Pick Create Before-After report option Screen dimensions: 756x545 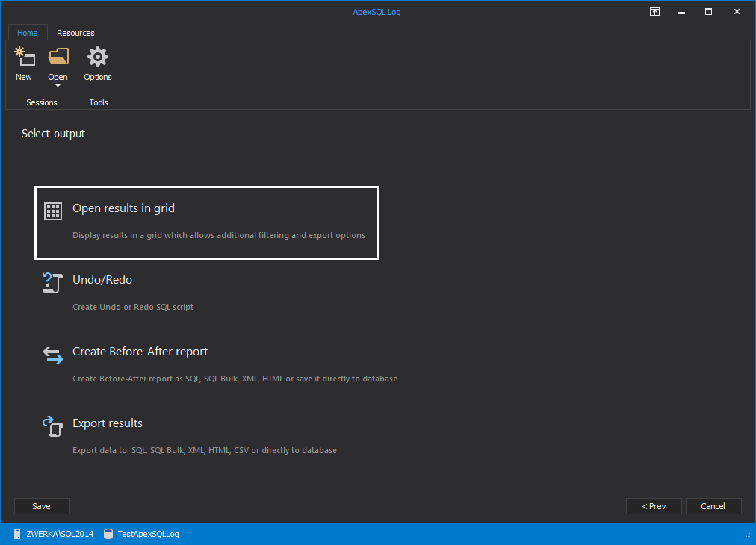tap(140, 352)
